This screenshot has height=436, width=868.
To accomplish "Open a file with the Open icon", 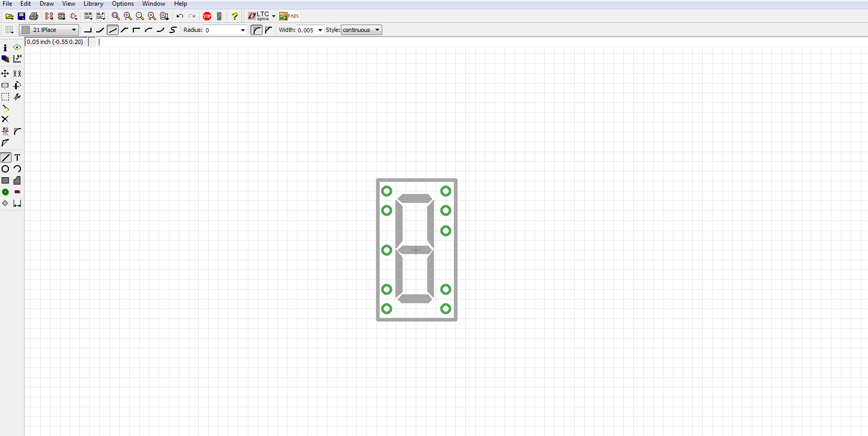I will [9, 16].
